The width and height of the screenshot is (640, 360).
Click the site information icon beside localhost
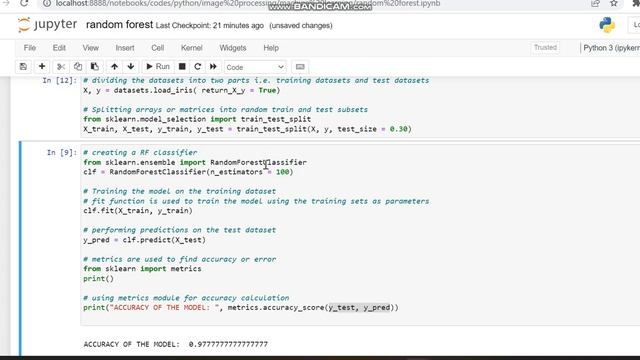click(x=47, y=4)
